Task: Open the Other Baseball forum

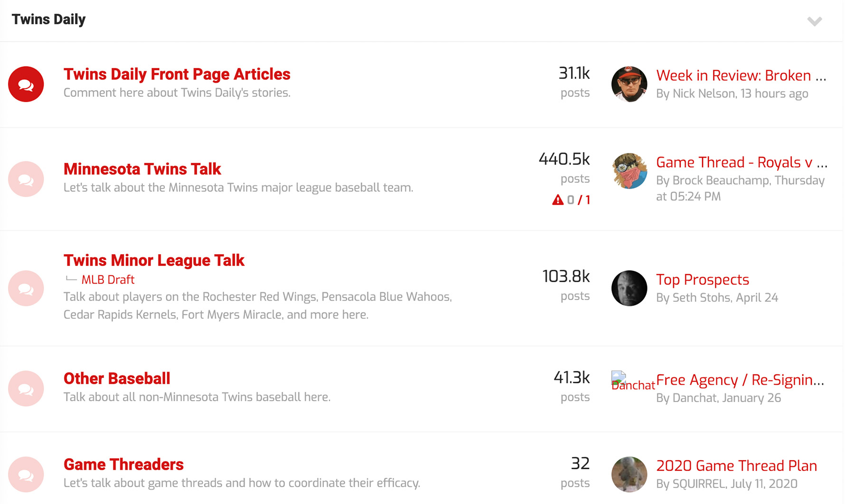Action: coord(117,379)
